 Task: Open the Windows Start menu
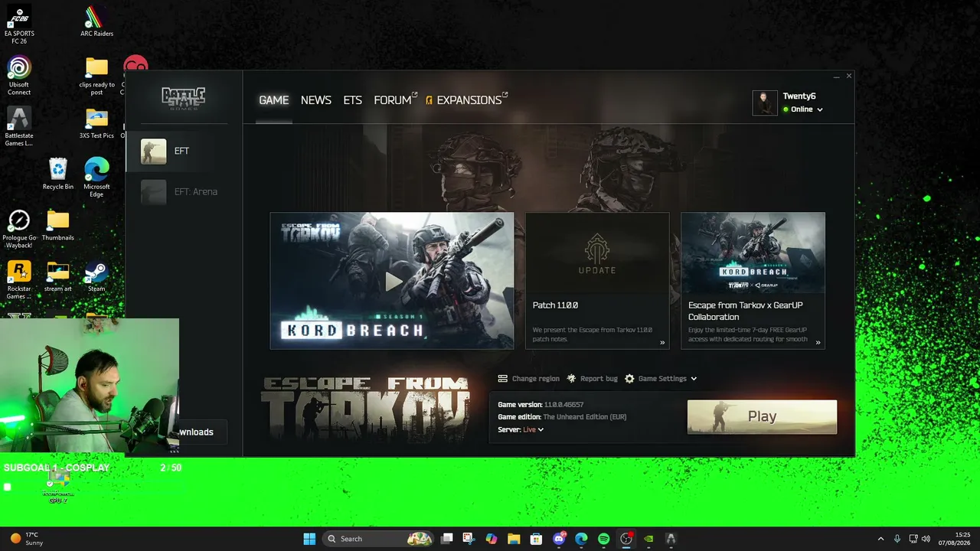tap(309, 539)
